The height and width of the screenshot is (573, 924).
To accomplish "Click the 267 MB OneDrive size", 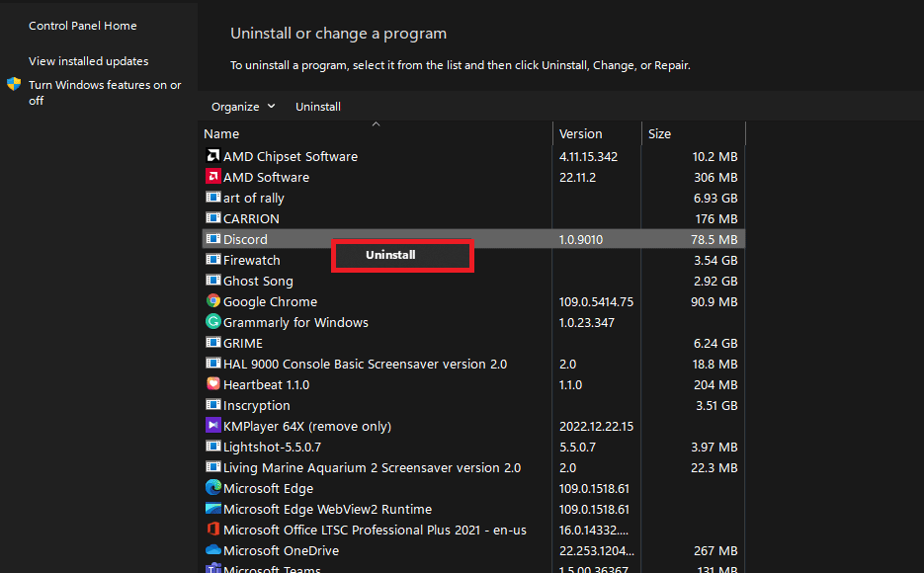I will point(715,550).
